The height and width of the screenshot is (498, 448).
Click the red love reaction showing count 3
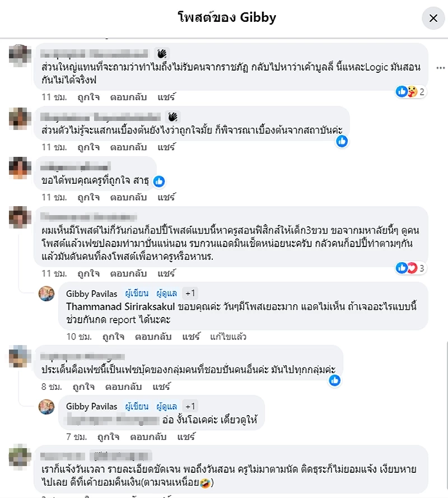411,268
